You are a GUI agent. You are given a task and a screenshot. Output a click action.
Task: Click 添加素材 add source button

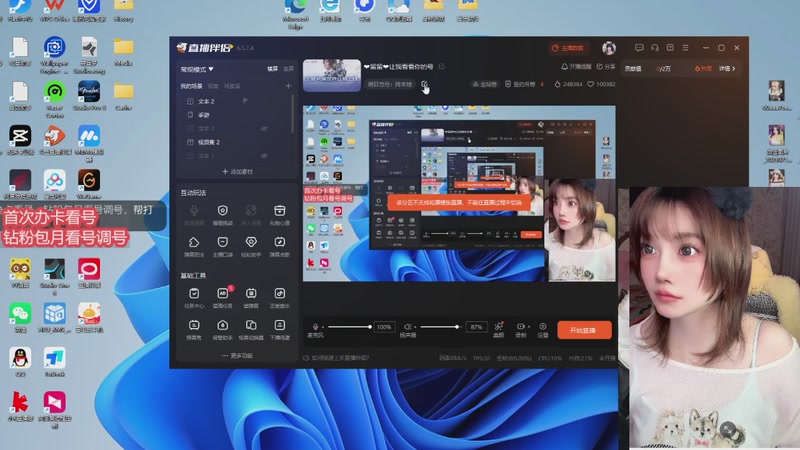click(237, 172)
